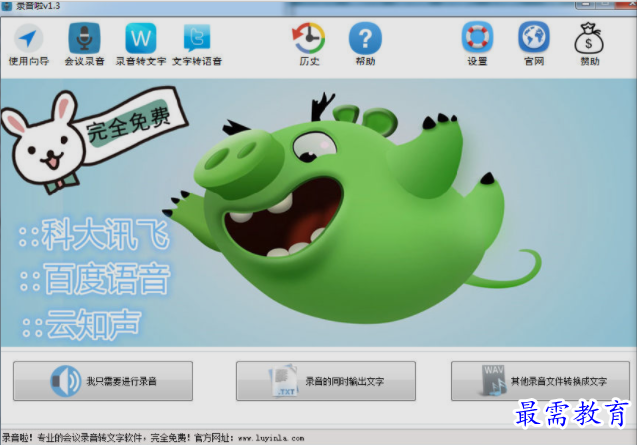The image size is (637, 445).
Task: Click the www.luyinla.com status bar address
Action: 271,438
